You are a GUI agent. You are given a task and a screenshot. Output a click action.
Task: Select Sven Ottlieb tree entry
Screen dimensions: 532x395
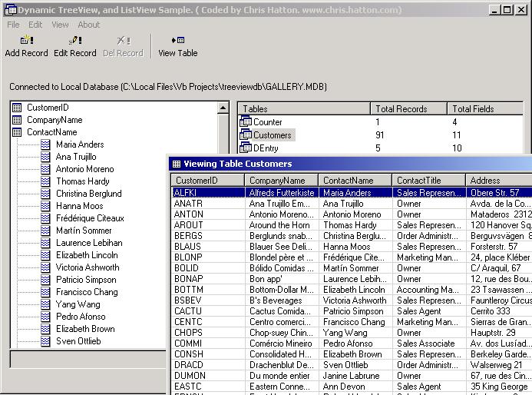tap(78, 341)
